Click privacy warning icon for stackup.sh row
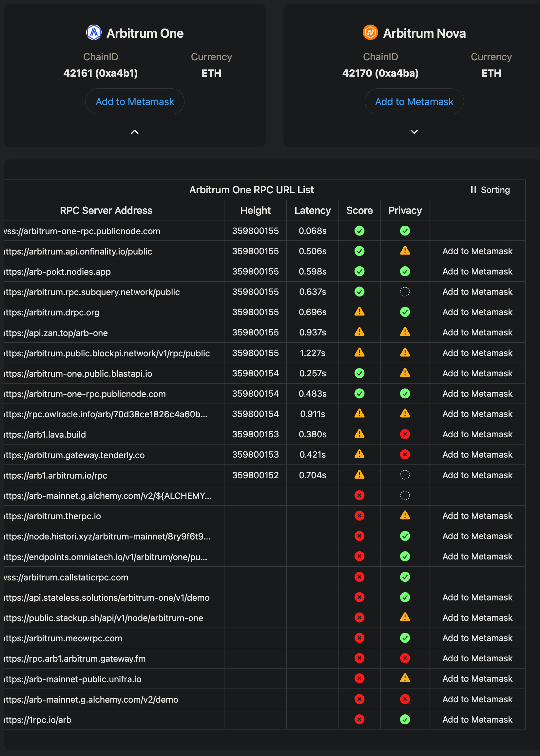The width and height of the screenshot is (540, 756). 405,617
